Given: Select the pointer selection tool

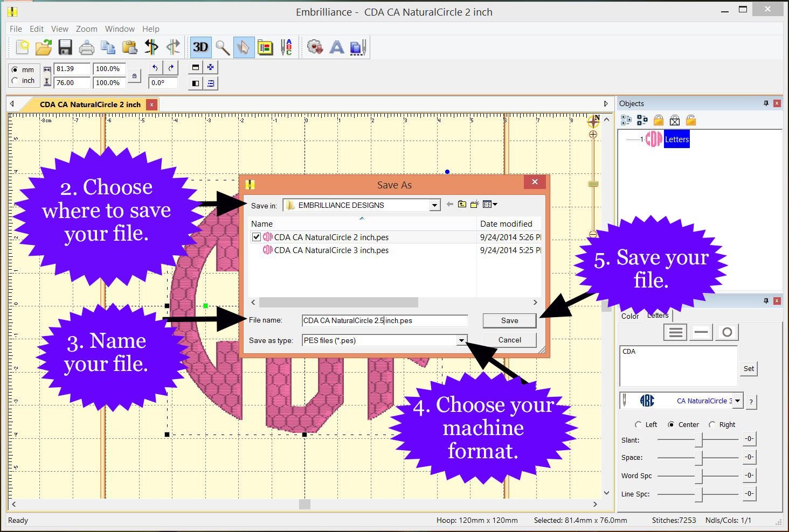Looking at the screenshot, I should point(244,47).
